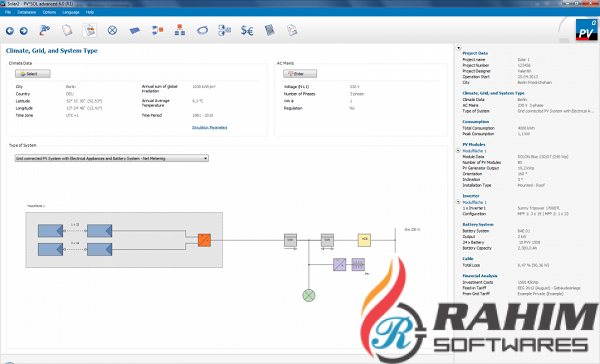The width and height of the screenshot is (600, 364).
Task: Open the Inverter toolbar icon
Action: 157,30
